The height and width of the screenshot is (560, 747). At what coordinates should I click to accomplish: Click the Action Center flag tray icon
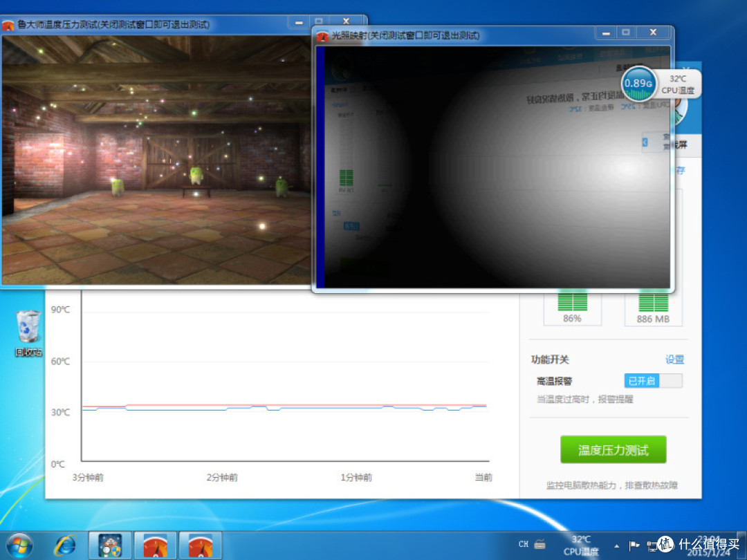tap(634, 545)
